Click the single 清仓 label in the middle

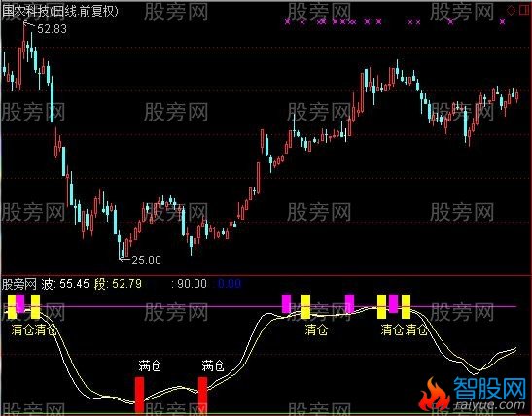pyautogui.click(x=316, y=329)
